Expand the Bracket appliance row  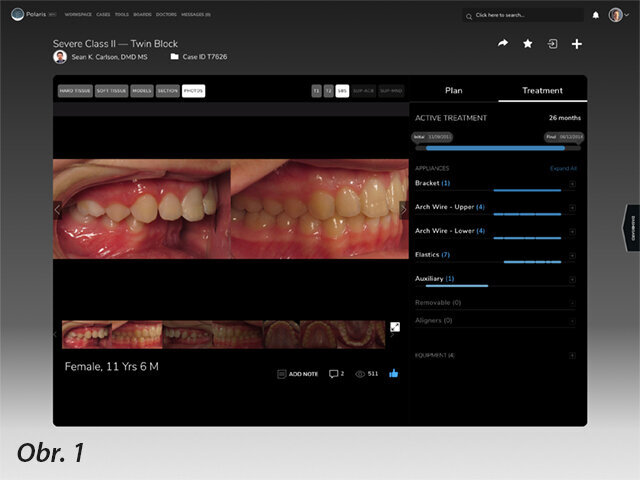(x=572, y=184)
